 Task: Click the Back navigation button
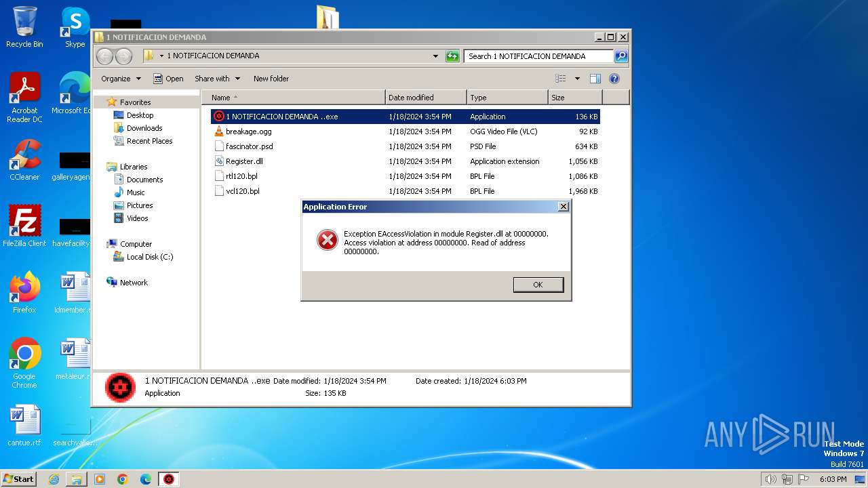tap(104, 56)
